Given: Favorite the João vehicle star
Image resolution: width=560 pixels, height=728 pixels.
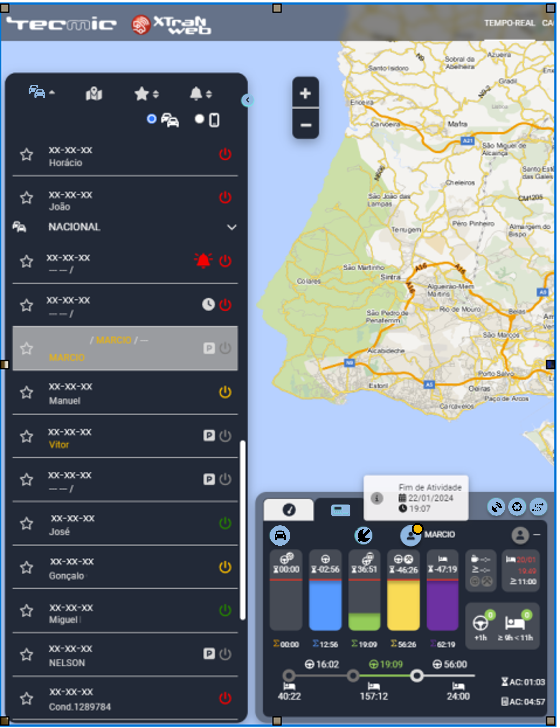Looking at the screenshot, I should tap(26, 198).
